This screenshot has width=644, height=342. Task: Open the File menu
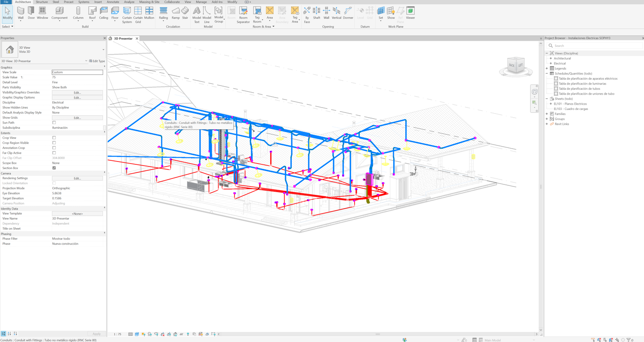6,2
